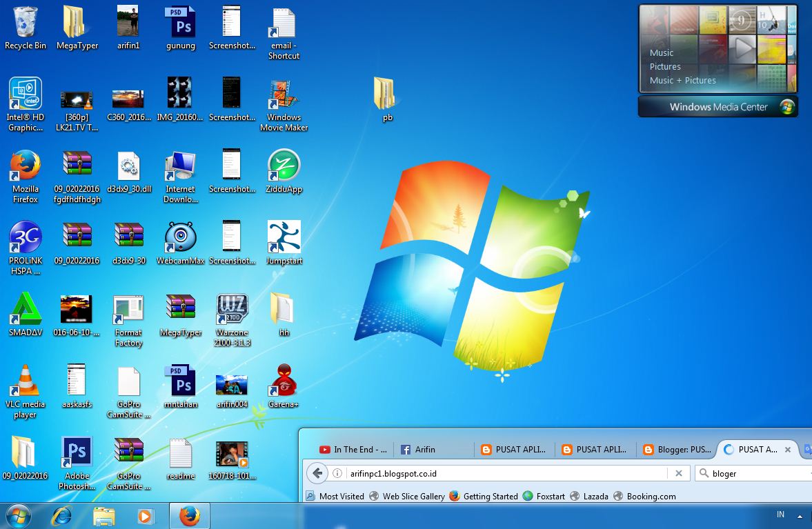
Task: Open the C360_2016 photo thumbnail
Action: pyautogui.click(x=128, y=99)
